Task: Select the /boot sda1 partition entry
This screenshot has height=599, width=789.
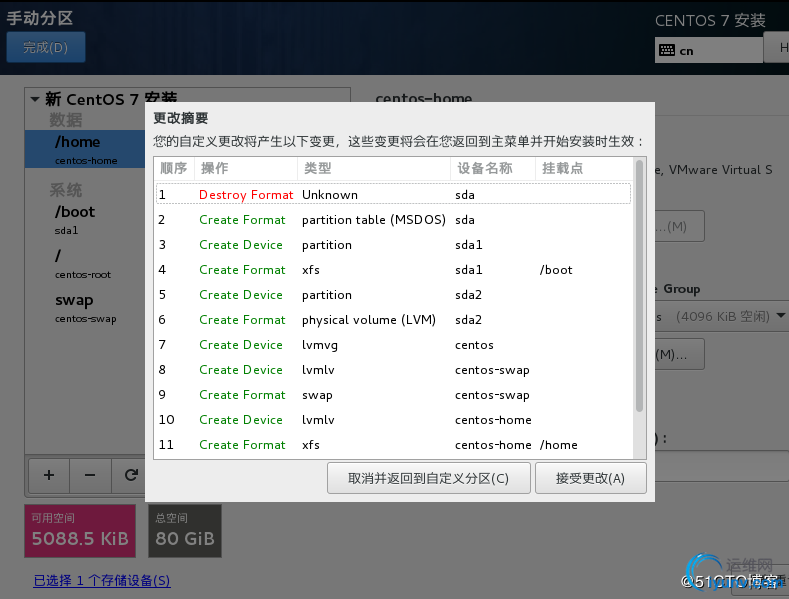Action: pos(85,219)
